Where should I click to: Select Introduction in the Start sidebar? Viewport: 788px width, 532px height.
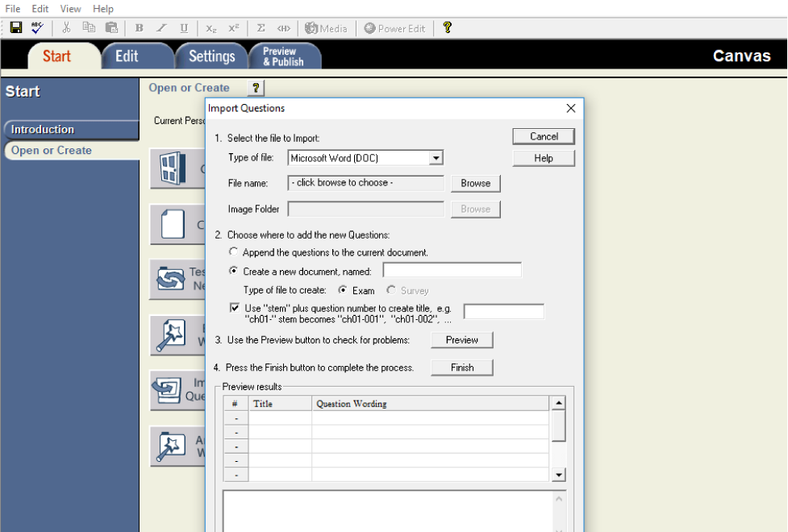(71, 130)
